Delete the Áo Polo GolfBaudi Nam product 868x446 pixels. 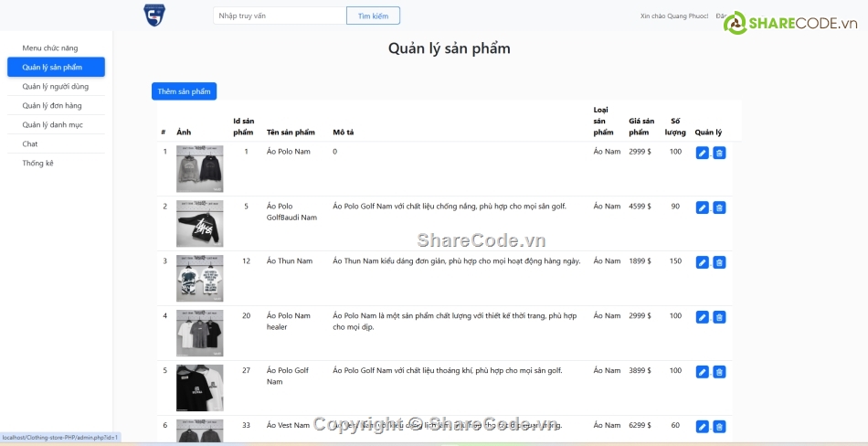click(x=719, y=207)
